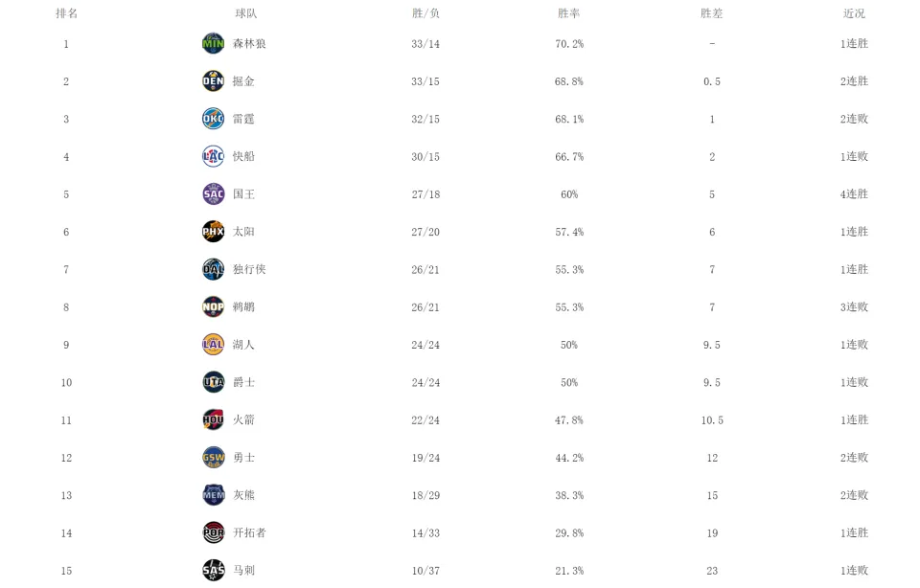The height and width of the screenshot is (588, 920).
Task: Click the Warriors GSW team logo
Action: [213, 457]
